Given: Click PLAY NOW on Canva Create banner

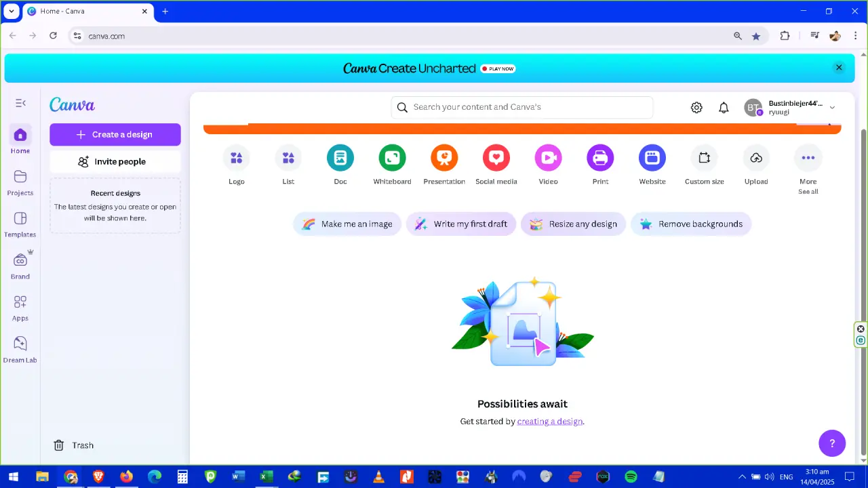Looking at the screenshot, I should point(498,68).
